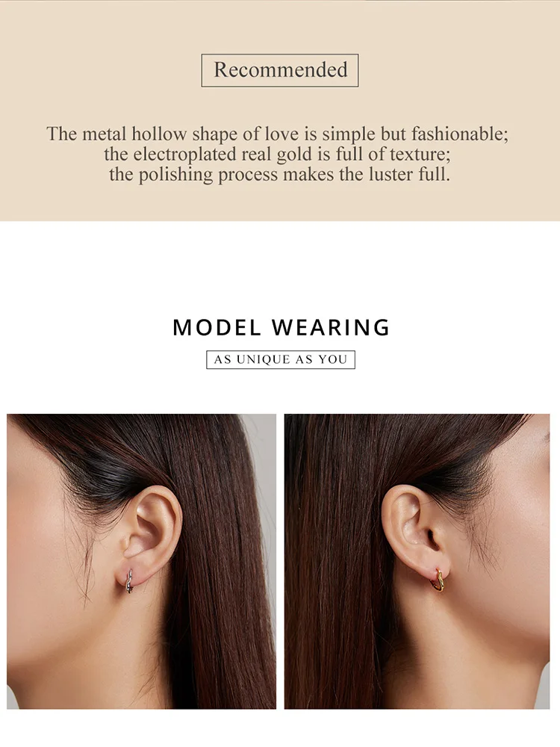The image size is (560, 747).
Task: Click the word fashionable
Action: pyautogui.click(x=460, y=134)
